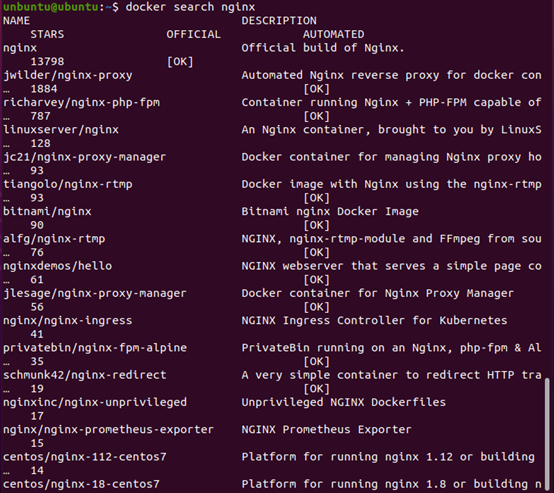Click the DESCRIPTION column header
554x493 pixels.
[x=279, y=21]
